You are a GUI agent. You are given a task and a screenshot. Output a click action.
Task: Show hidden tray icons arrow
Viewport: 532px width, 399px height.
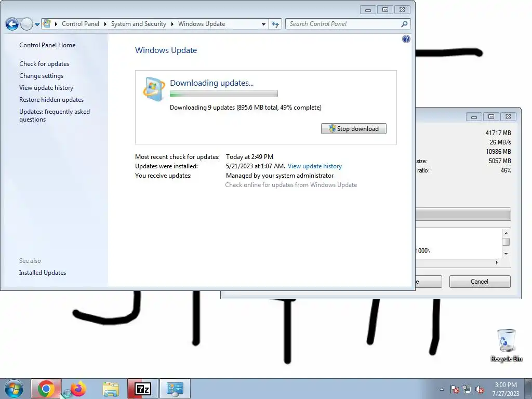(442, 389)
